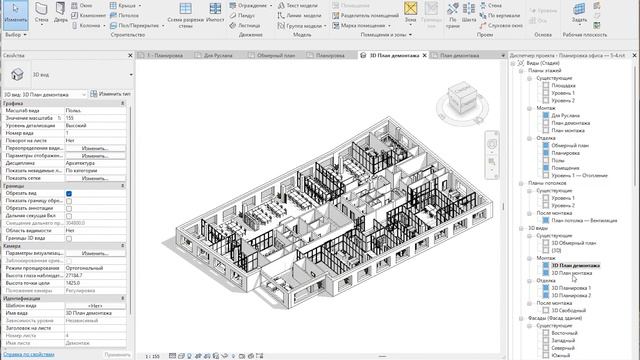Click Изменить for Переопределения видимости
The width and height of the screenshot is (640, 360).
click(95, 148)
